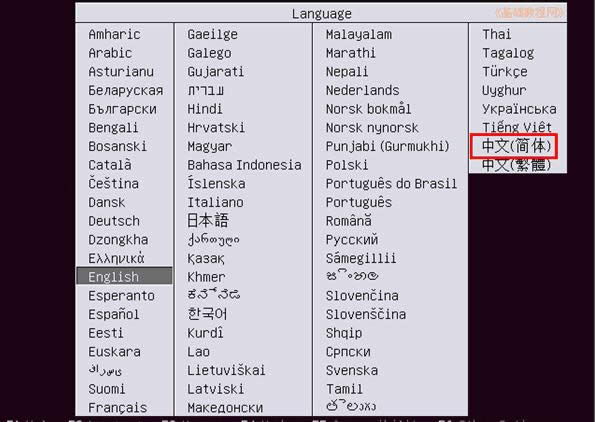Pick Беларуская language

coord(126,90)
